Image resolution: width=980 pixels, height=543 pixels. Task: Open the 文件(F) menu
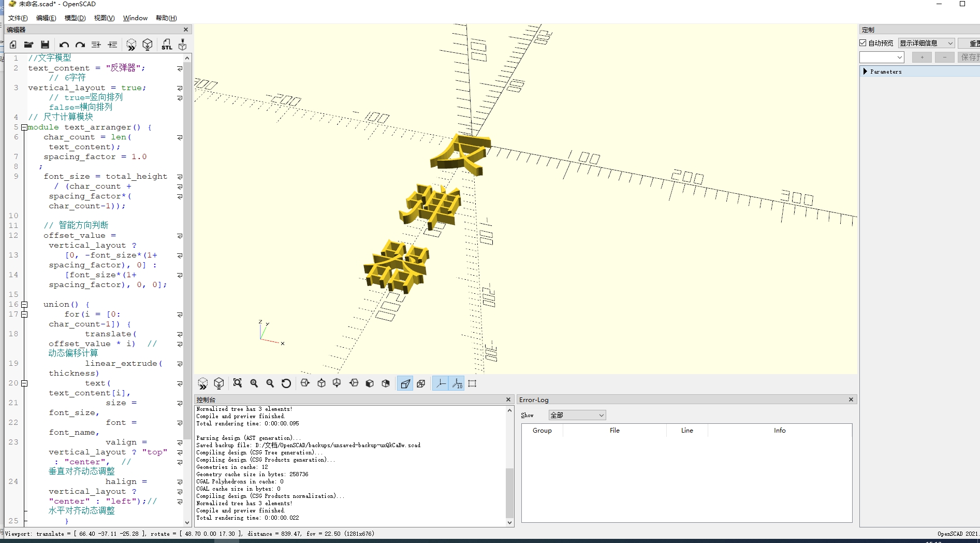point(18,18)
